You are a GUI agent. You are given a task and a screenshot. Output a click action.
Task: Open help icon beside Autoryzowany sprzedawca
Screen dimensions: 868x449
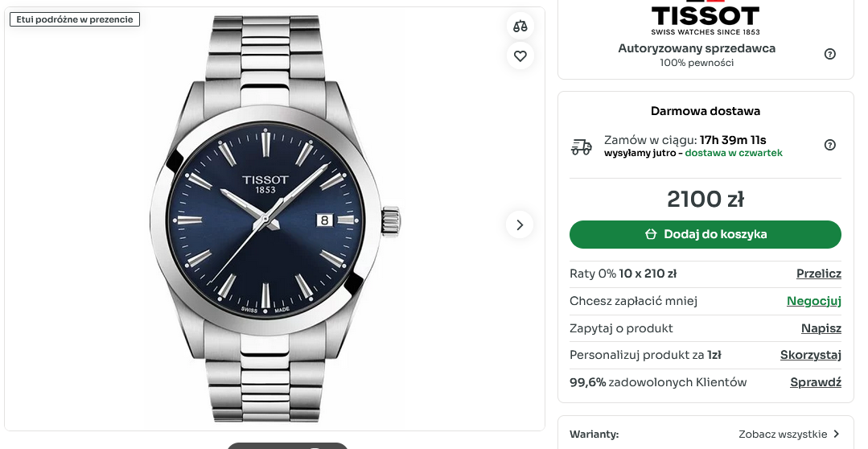click(x=830, y=54)
